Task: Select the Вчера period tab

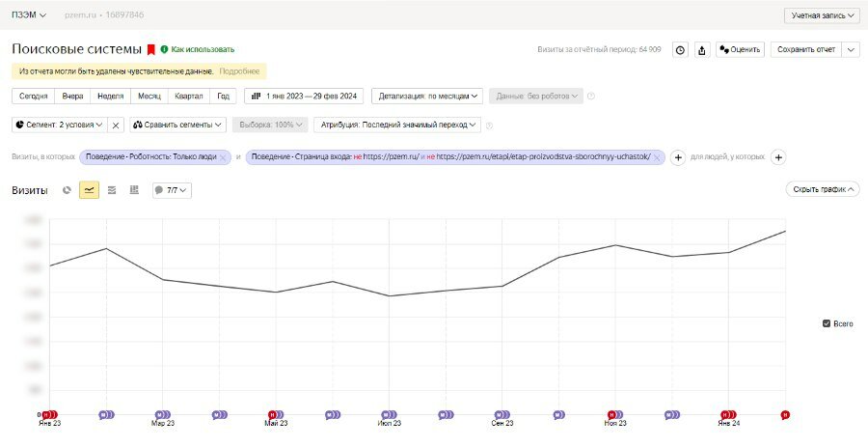Action: tap(72, 96)
